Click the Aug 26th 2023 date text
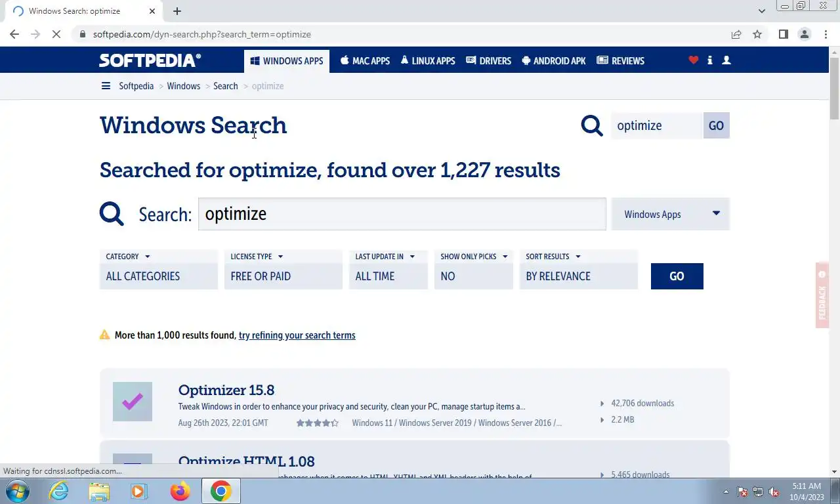The image size is (840, 504). pyautogui.click(x=223, y=423)
